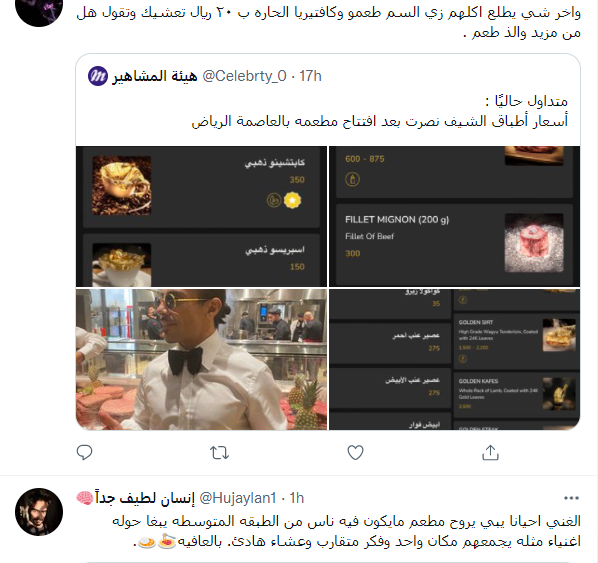Screen dimensions: 598x563
Task: Click the Celebrty_0 purple avatar icon
Action: 98,76
